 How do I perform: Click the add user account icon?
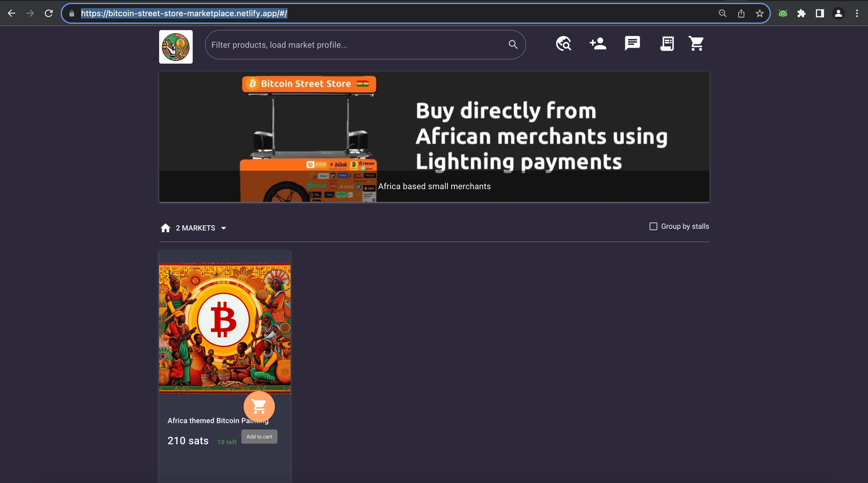598,44
